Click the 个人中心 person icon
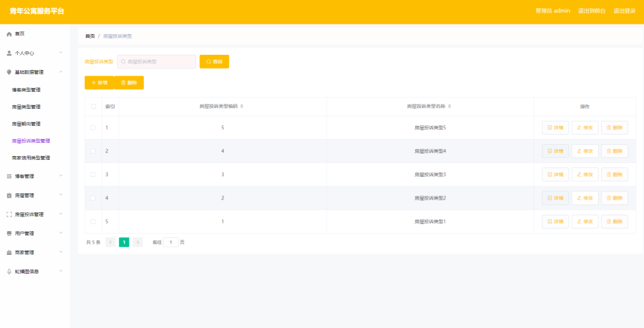The image size is (644, 328). click(x=9, y=53)
